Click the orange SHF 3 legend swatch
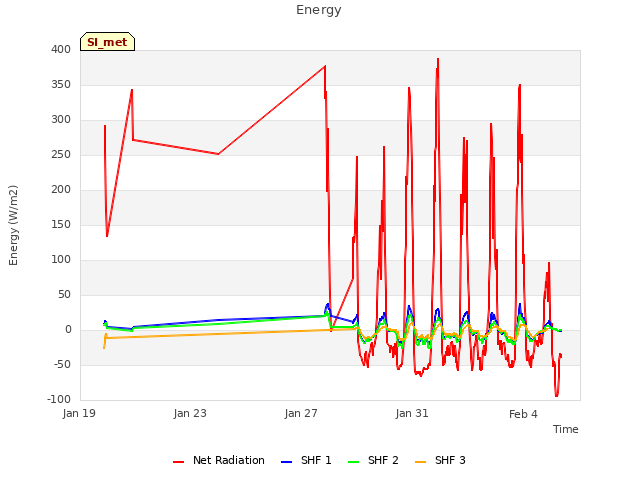 click(x=420, y=462)
